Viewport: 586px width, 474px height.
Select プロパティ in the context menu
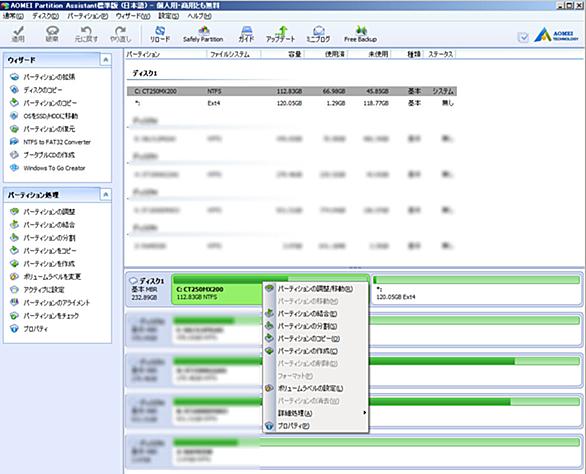(293, 426)
